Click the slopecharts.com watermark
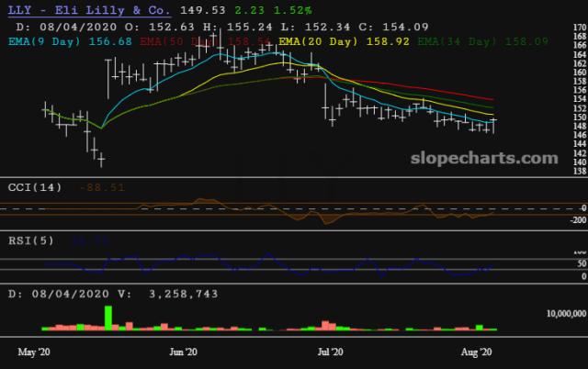588x369 pixels. 483,158
